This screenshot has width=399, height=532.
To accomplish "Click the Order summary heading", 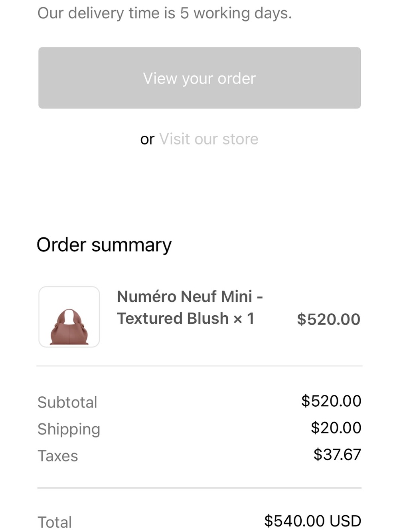I will tap(104, 245).
